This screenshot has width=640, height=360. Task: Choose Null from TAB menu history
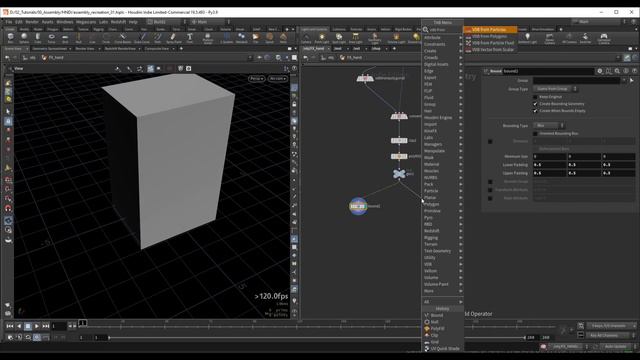442,322
